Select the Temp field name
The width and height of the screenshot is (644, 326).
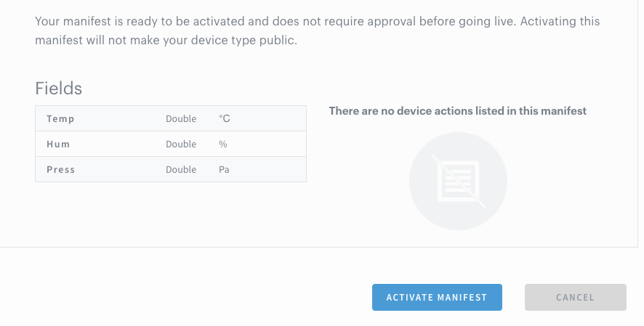coord(60,118)
